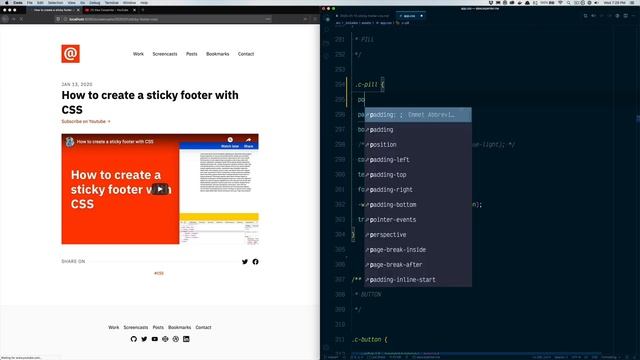Click Bookmarks in the footer navigation
Screen dimensions: 640x360
(x=180, y=327)
